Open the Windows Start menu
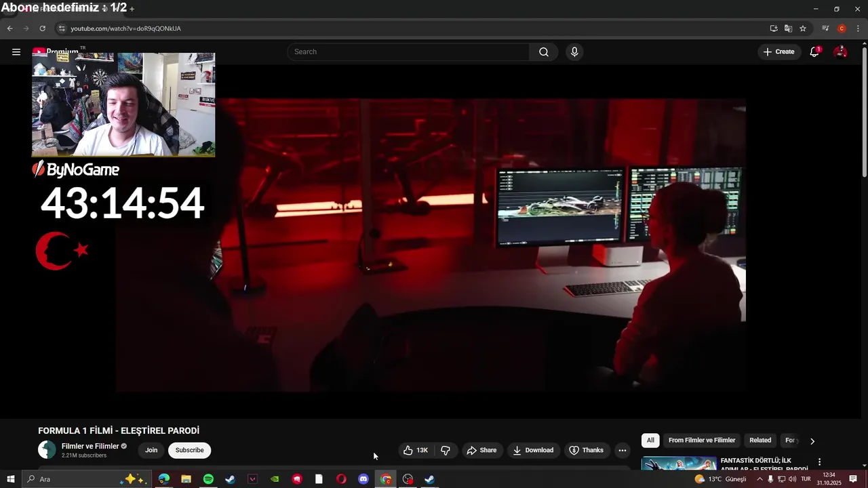Viewport: 868px width, 488px height. (x=10, y=479)
